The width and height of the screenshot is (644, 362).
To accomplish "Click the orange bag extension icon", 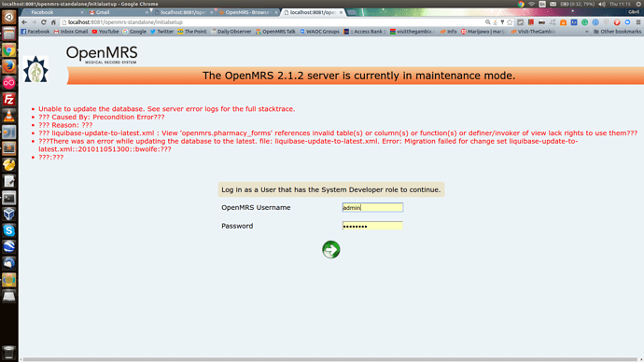I will pyautogui.click(x=563, y=22).
